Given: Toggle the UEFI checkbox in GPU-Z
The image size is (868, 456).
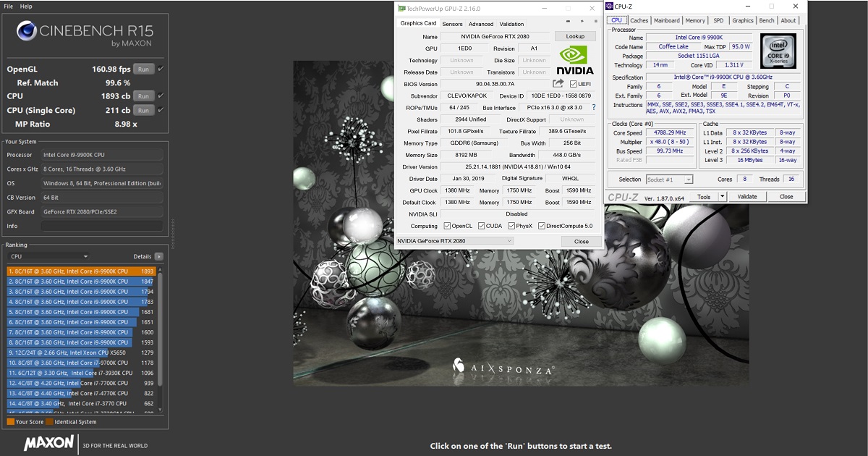Looking at the screenshot, I should click(574, 84).
